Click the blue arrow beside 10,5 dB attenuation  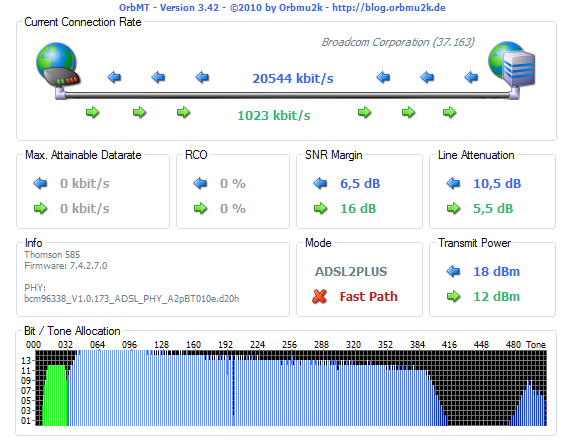coord(453,183)
